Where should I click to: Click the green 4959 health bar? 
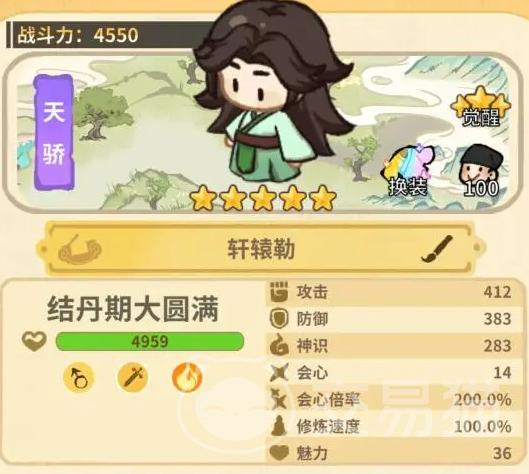coord(150,341)
